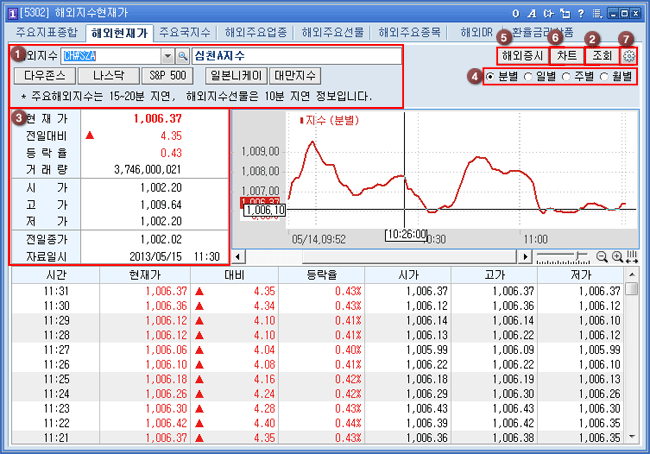
Task: Click the index code input field
Action: [x=110, y=56]
